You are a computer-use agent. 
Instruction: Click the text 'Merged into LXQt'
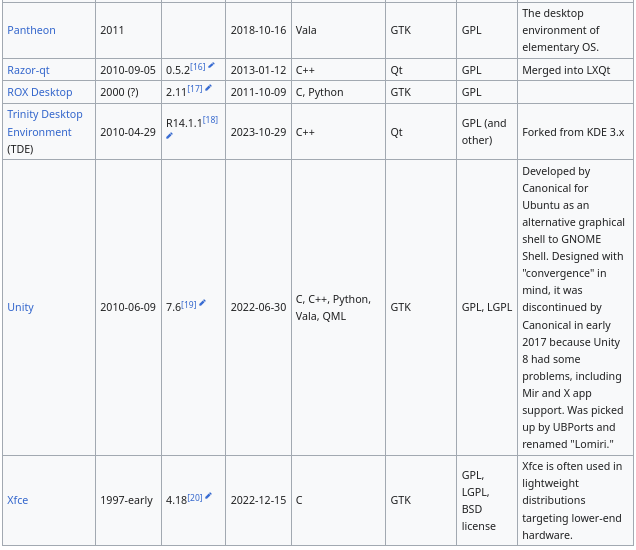tap(566, 70)
